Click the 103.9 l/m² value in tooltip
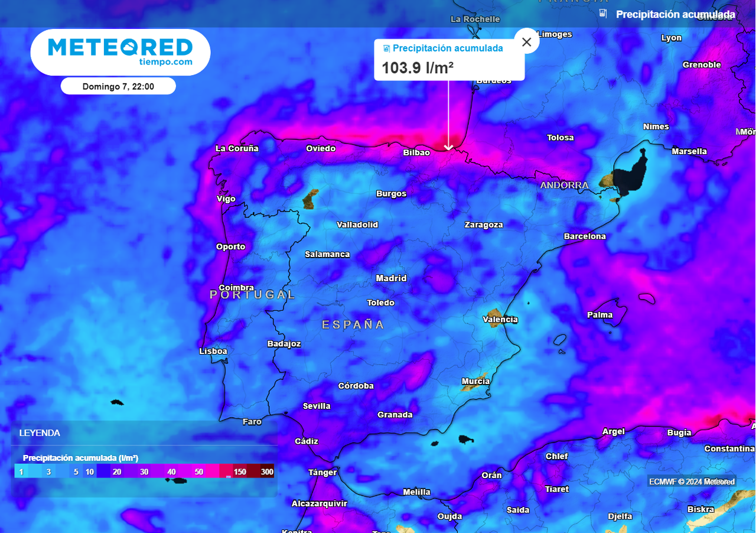The image size is (756, 533). tap(418, 68)
